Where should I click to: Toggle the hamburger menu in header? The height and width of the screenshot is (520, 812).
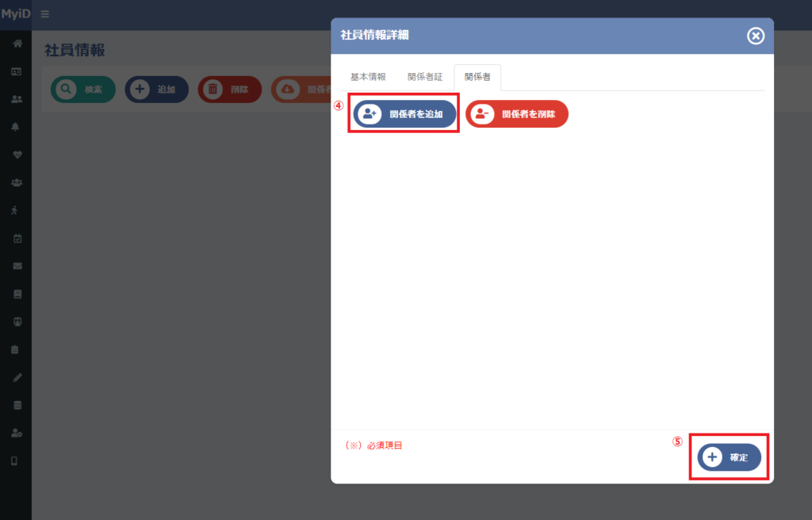tap(45, 14)
